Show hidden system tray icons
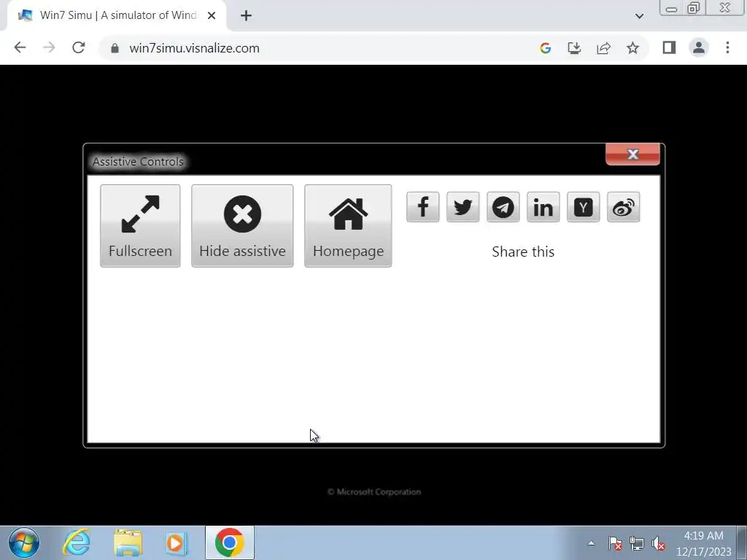 [591, 543]
